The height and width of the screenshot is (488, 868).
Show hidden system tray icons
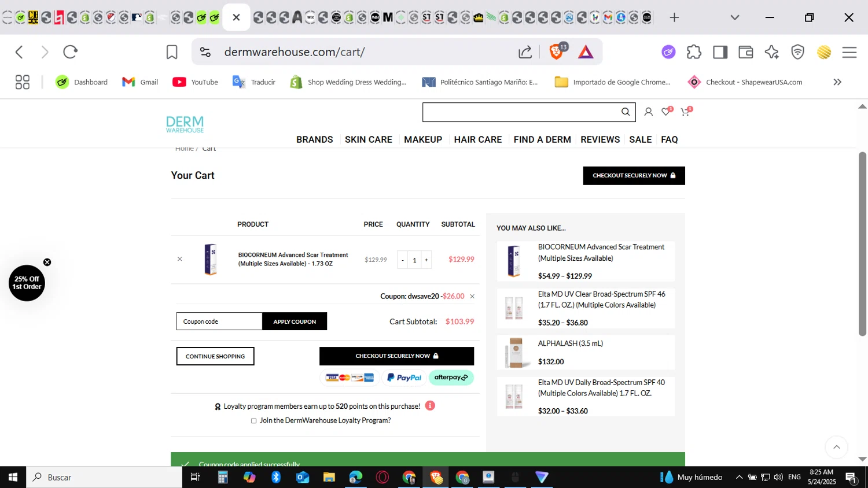click(x=739, y=478)
